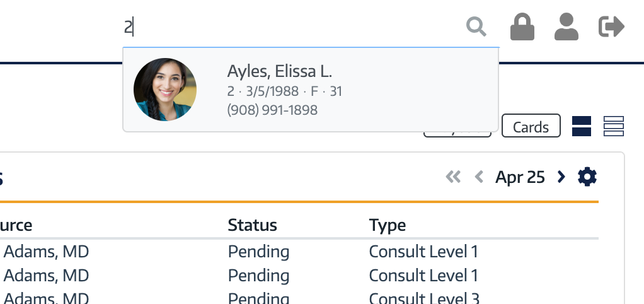Switch to the solid two-row layout view
Image resolution: width=644 pixels, height=304 pixels.
point(582,126)
